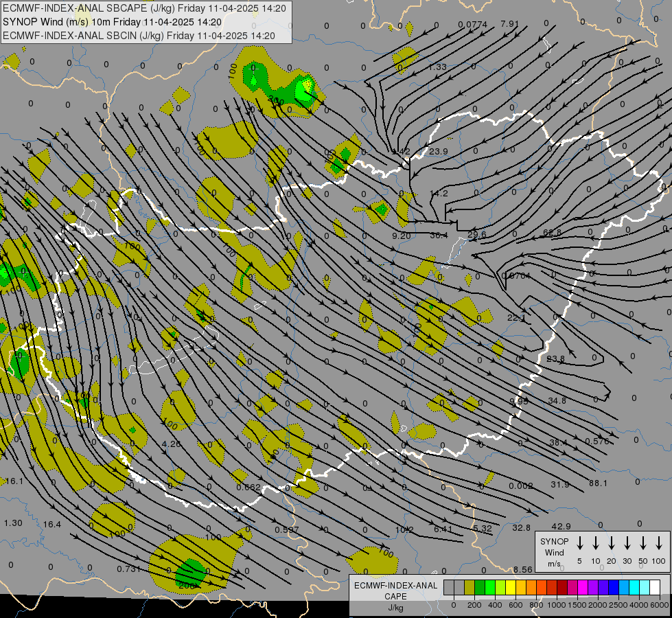672x618 pixels.
Task: Click the 9.95 value on the map
Action: pyautogui.click(x=519, y=401)
